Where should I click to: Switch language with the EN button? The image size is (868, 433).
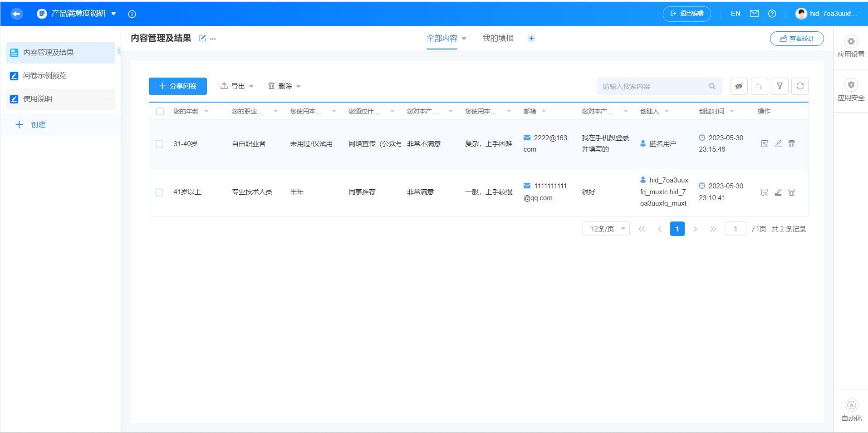736,14
